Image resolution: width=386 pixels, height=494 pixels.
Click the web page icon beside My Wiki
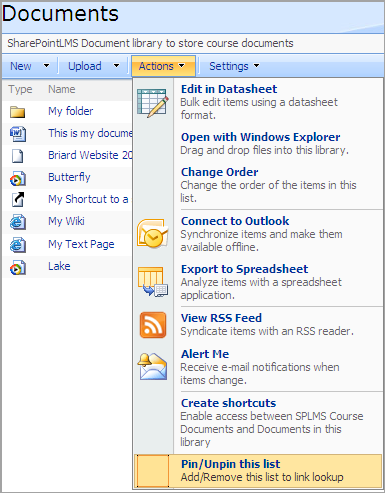click(x=18, y=222)
